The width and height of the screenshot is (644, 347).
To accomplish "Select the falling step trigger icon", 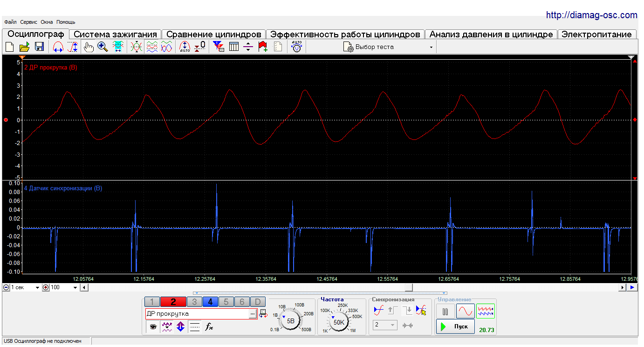I will tap(407, 310).
